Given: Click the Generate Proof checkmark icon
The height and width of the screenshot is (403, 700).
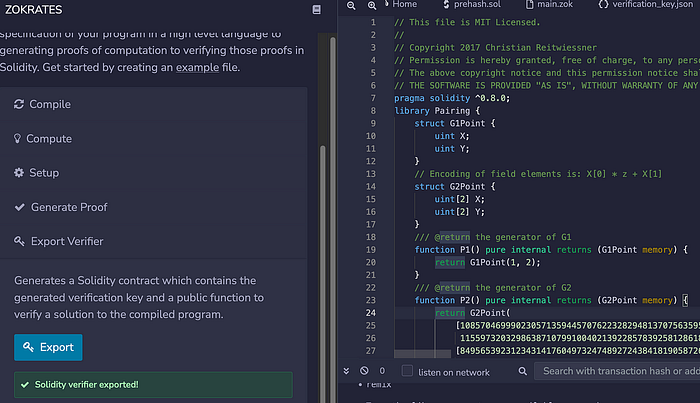Looking at the screenshot, I should click(20, 207).
